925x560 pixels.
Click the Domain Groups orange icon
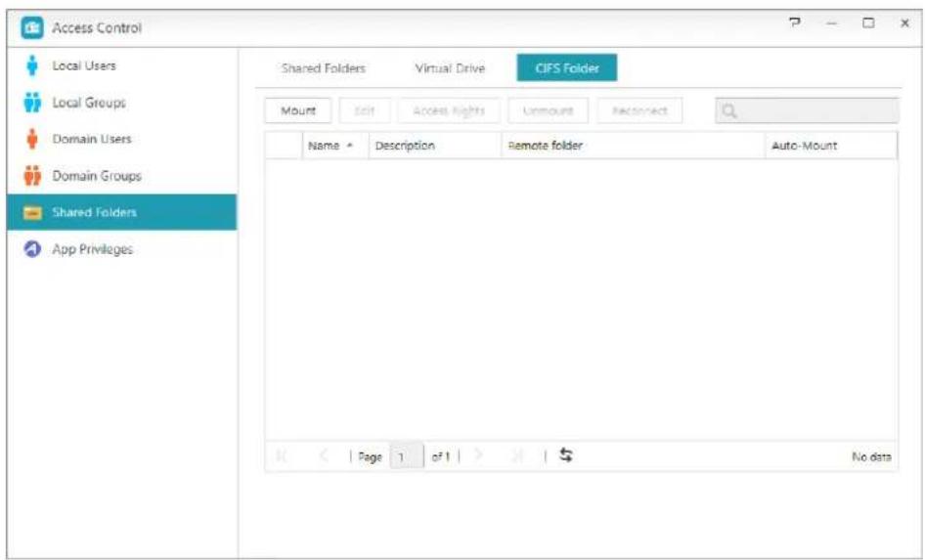coord(32,176)
